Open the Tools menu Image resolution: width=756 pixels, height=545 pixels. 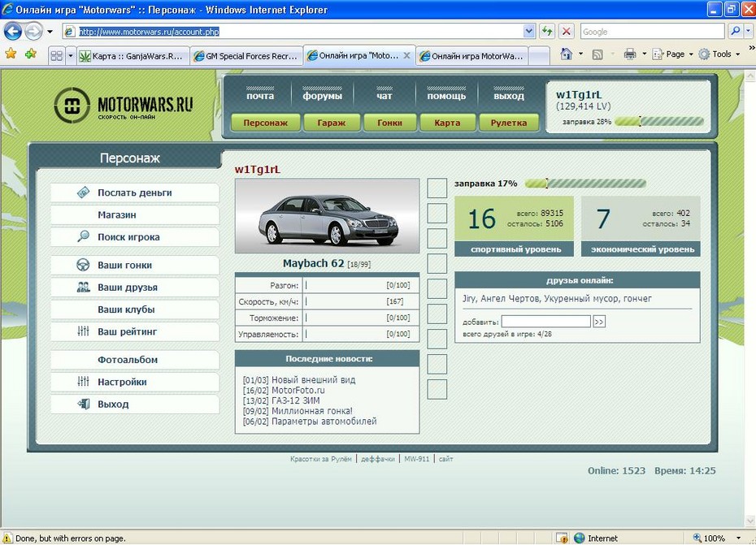(719, 54)
